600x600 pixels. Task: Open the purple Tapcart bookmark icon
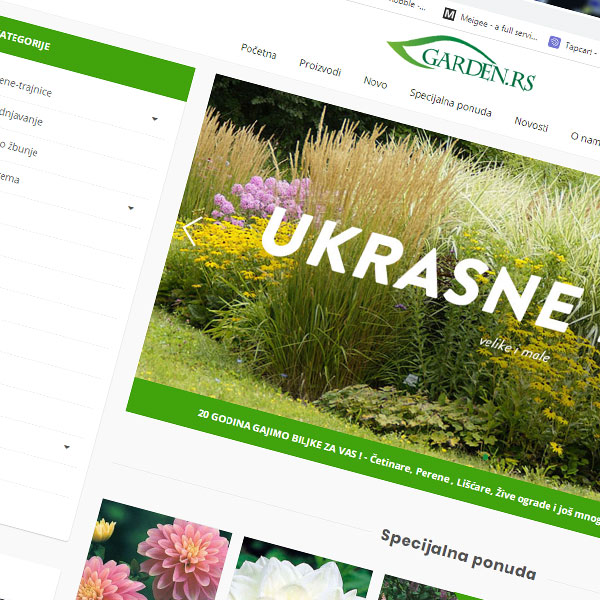pyautogui.click(x=554, y=42)
